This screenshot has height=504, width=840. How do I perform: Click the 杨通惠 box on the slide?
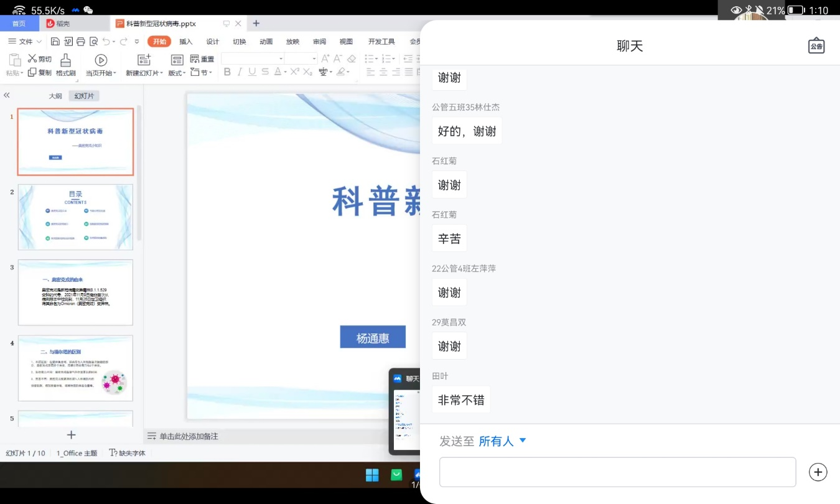click(x=373, y=337)
